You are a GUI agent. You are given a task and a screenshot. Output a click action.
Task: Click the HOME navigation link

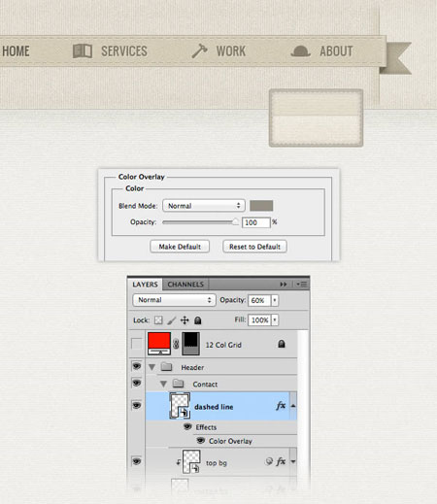coord(16,51)
